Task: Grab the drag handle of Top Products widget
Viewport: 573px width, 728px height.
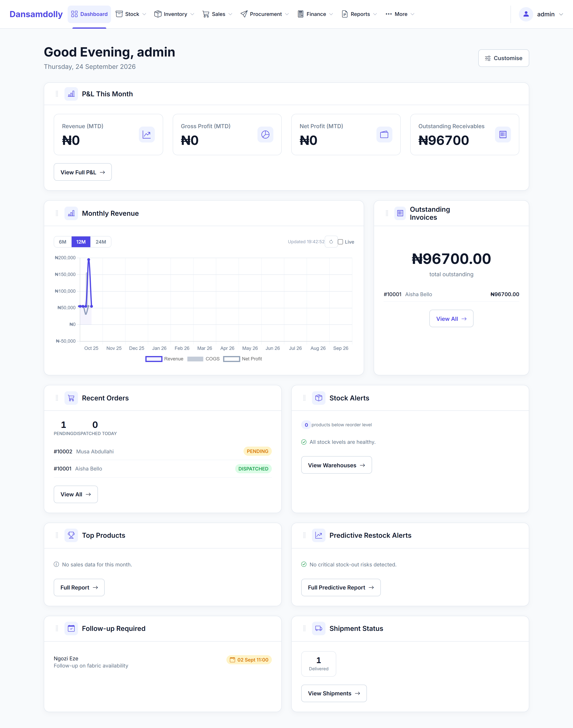Action: pyautogui.click(x=57, y=535)
